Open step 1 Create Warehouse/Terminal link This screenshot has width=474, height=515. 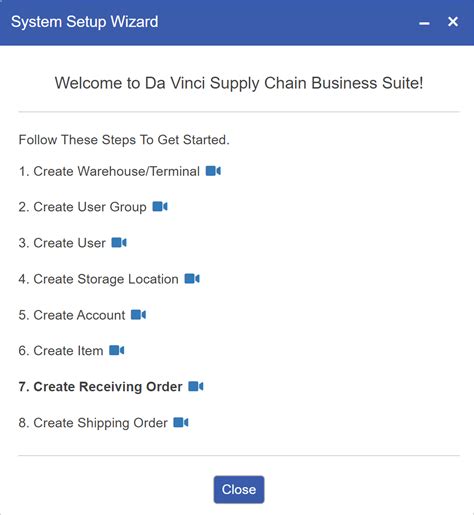point(109,171)
